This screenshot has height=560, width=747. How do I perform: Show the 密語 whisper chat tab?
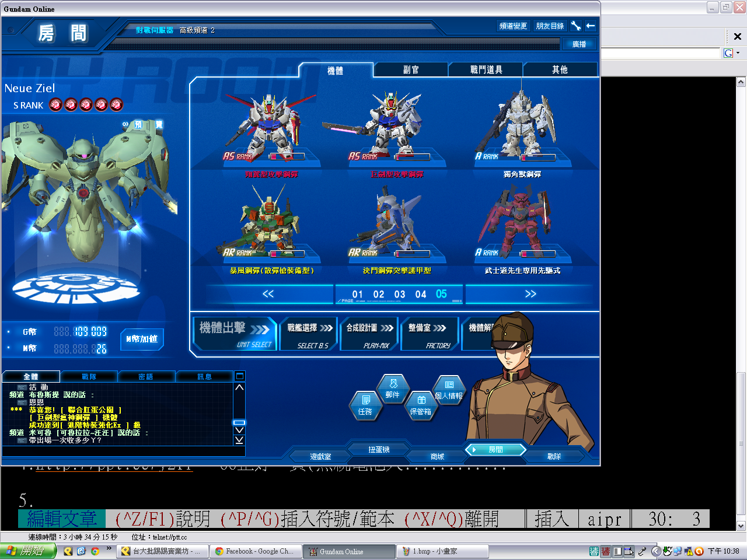point(146,377)
